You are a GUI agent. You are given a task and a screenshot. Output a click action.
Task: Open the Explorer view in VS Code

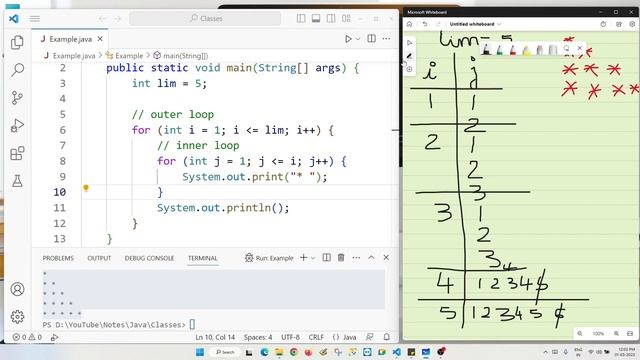pyautogui.click(x=17, y=42)
